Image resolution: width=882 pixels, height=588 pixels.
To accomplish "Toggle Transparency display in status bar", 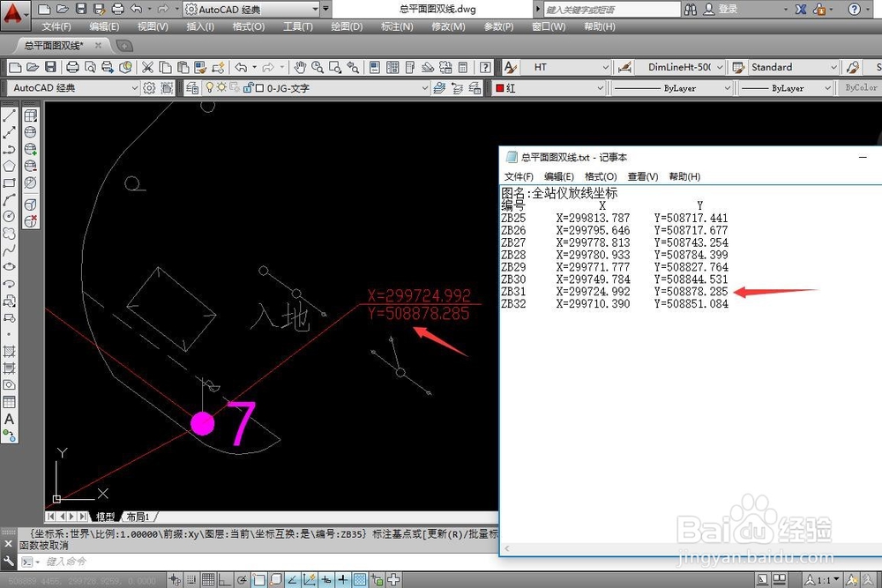I will tap(360, 579).
